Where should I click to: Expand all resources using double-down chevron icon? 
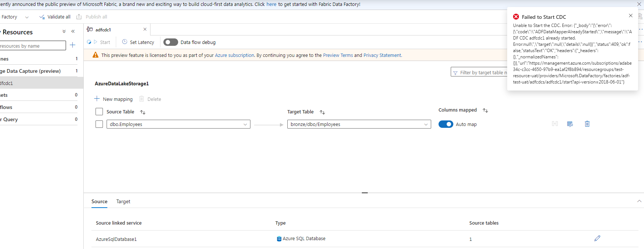click(64, 31)
